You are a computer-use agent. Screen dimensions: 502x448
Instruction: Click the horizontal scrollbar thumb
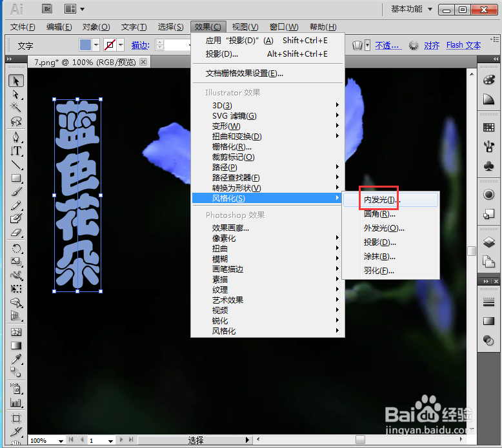pos(360,440)
